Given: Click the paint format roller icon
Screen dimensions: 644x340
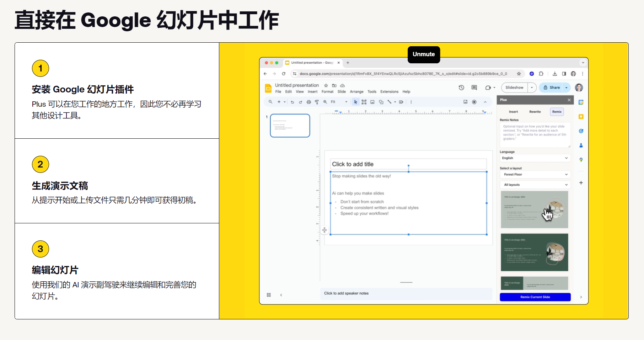Looking at the screenshot, I should 317,102.
